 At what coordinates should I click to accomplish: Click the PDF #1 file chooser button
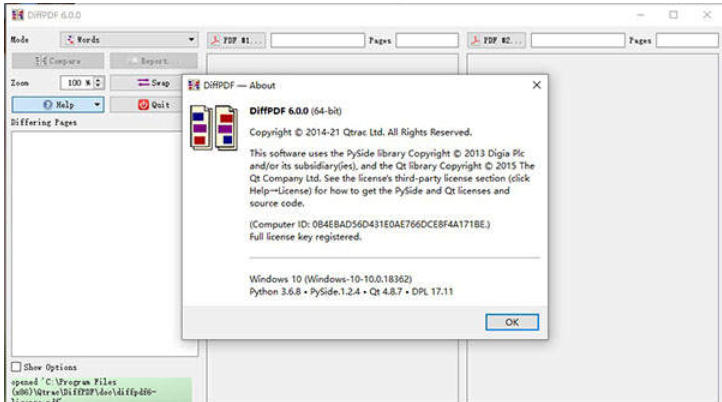[237, 40]
